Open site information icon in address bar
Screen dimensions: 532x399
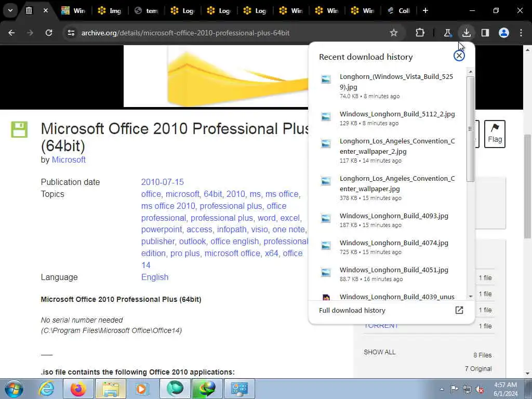71,33
